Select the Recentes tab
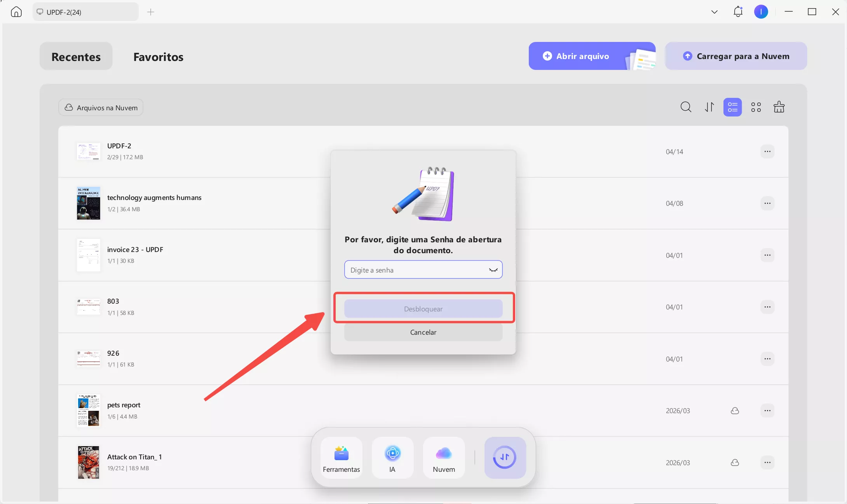 76,57
